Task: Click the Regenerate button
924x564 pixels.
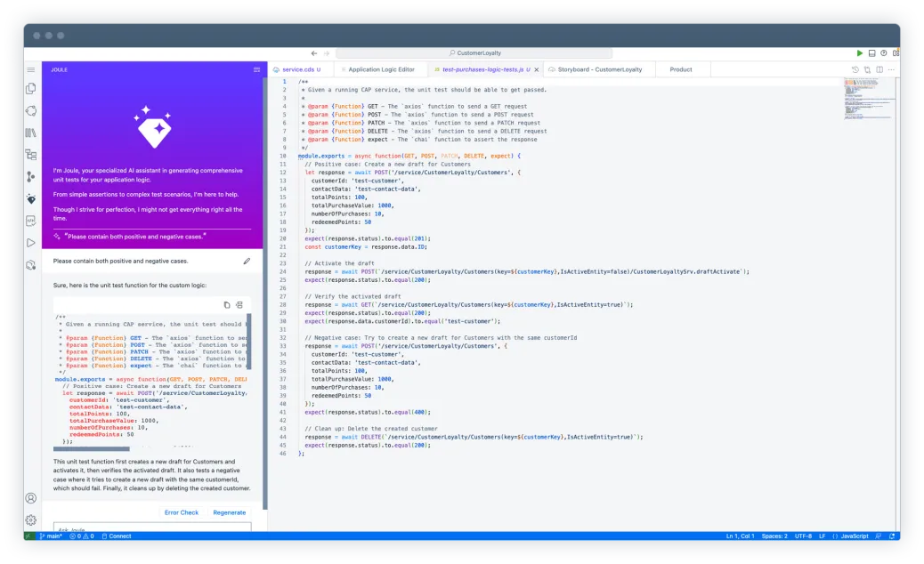Action: pos(228,512)
